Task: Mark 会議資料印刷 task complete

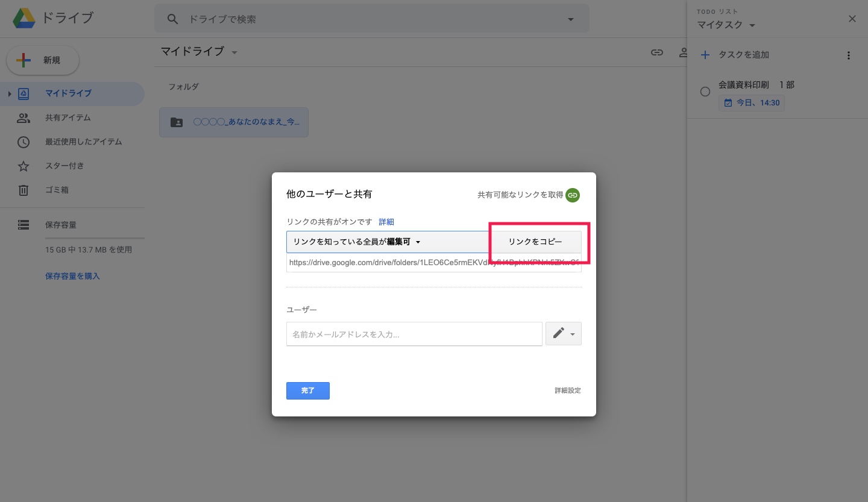Action: click(x=705, y=92)
